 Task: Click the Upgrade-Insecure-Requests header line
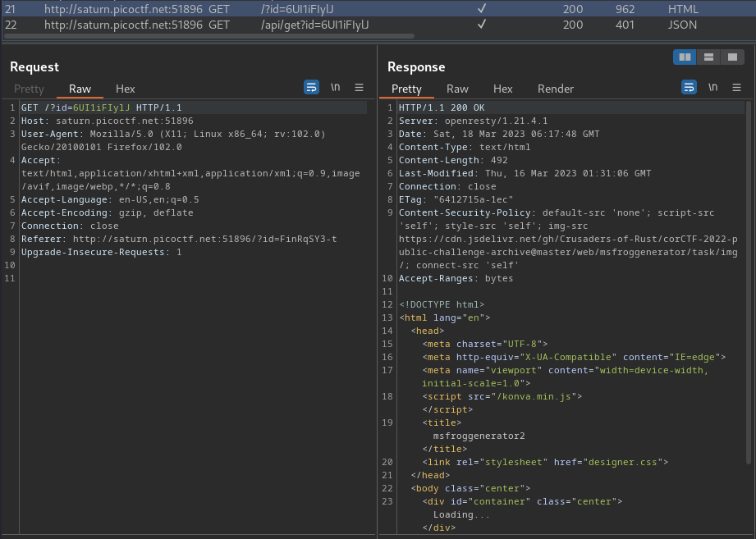tap(101, 252)
